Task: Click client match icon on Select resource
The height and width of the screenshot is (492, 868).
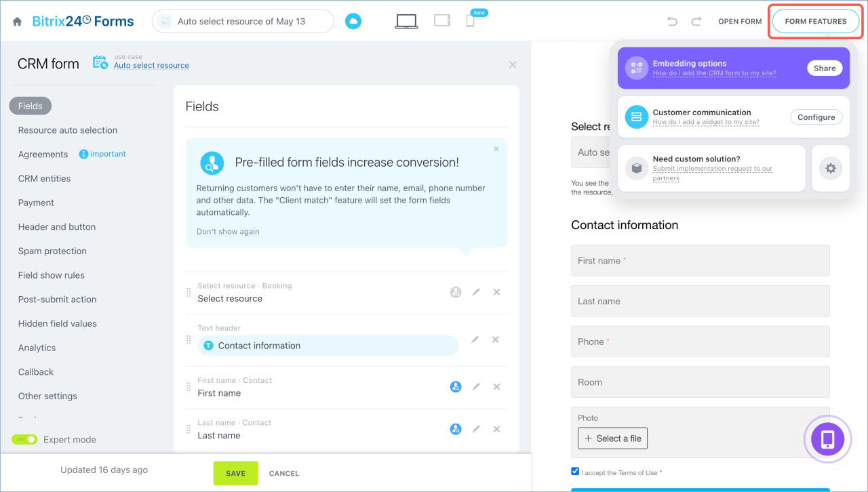Action: point(456,292)
